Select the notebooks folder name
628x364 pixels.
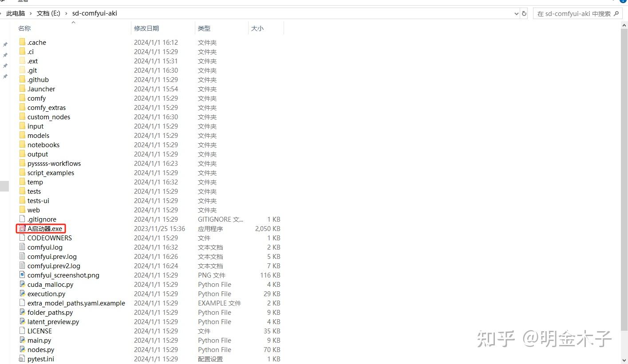(x=43, y=145)
